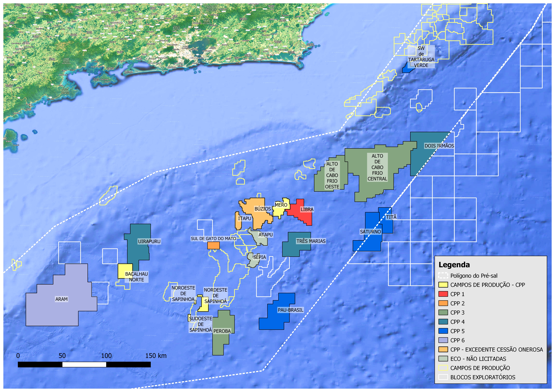The image size is (555, 392).
Task: Click the white 50-100 km scale bar segment
Action: [x=84, y=365]
